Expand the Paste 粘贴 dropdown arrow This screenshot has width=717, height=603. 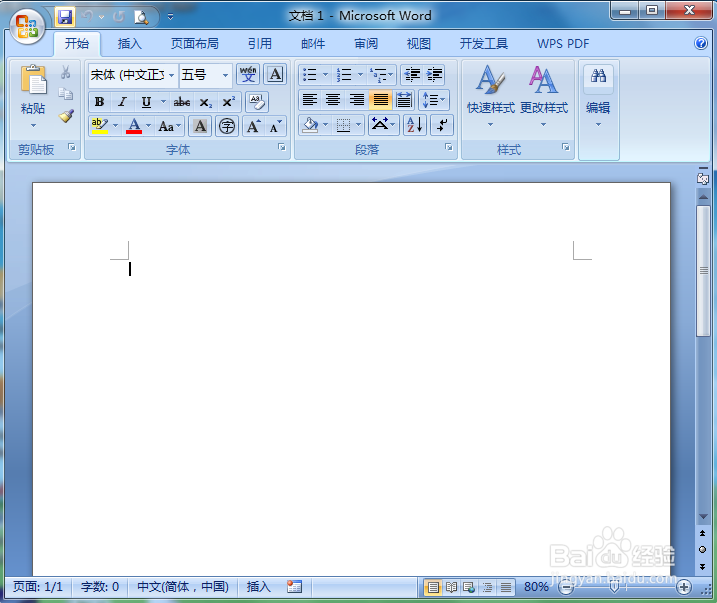[x=33, y=125]
